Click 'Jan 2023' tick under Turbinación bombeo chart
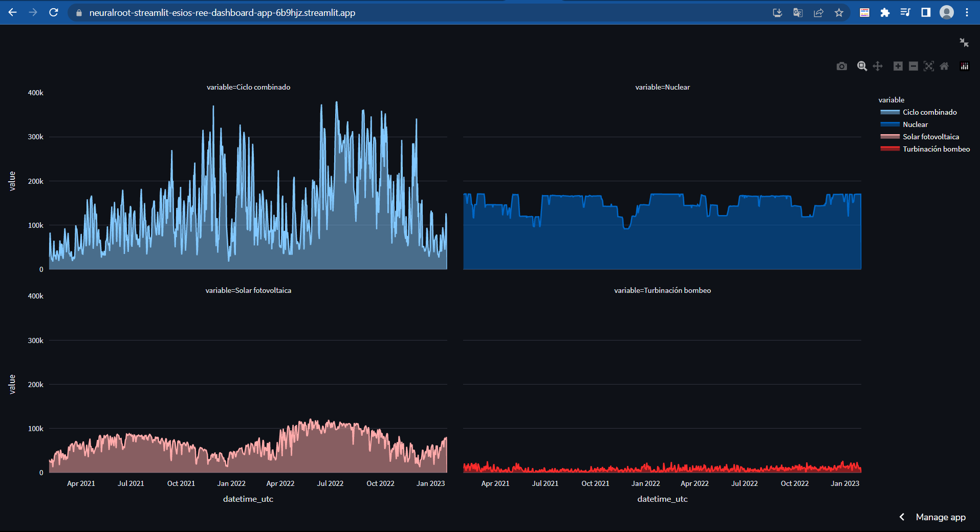The image size is (980, 532). 845,483
